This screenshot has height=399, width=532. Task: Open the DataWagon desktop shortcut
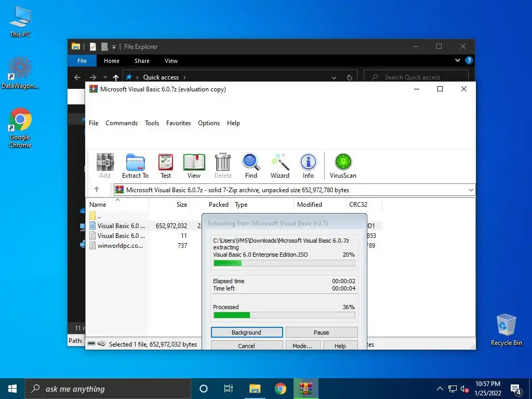point(20,73)
